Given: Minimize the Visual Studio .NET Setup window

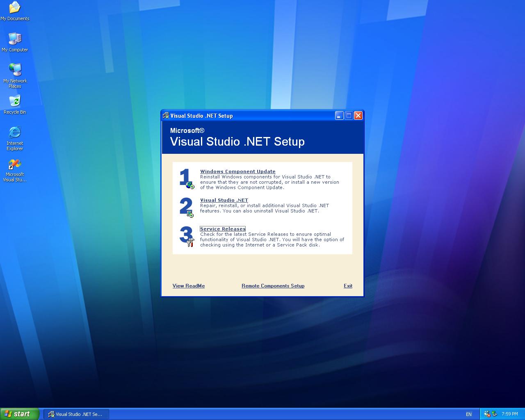Looking at the screenshot, I should pos(339,116).
